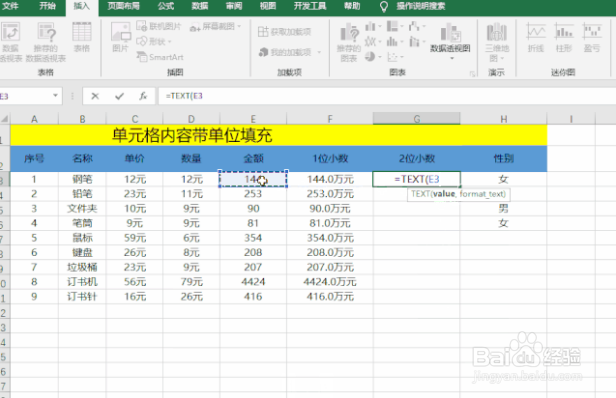
Task: Insert a line or area chart
Action: coord(372,42)
